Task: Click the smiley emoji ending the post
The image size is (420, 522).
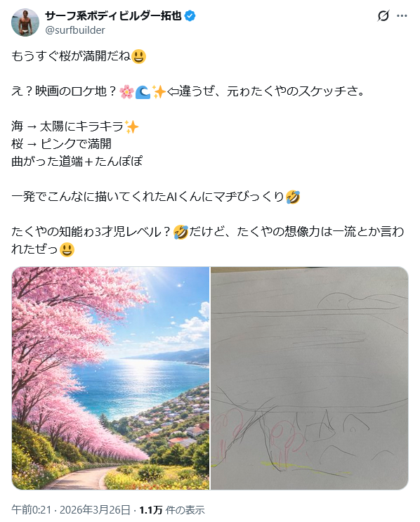Action: (x=67, y=249)
